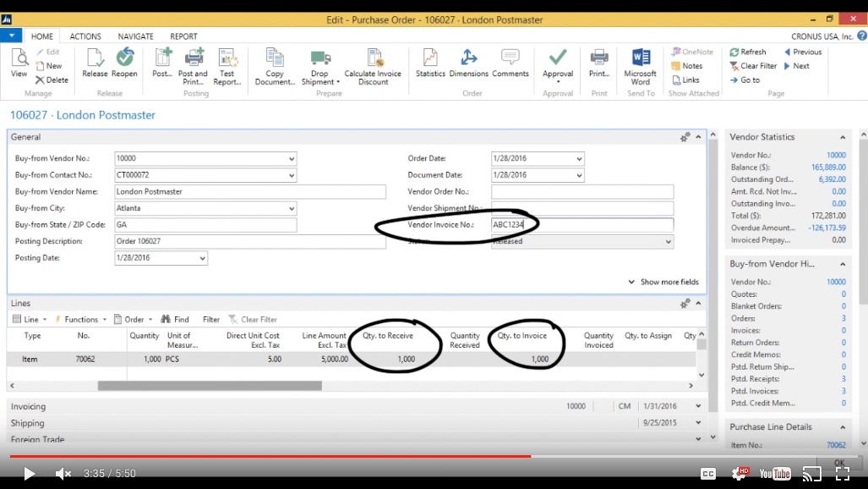Open the application dropdown menu
This screenshot has width=868, height=489.
11,36
